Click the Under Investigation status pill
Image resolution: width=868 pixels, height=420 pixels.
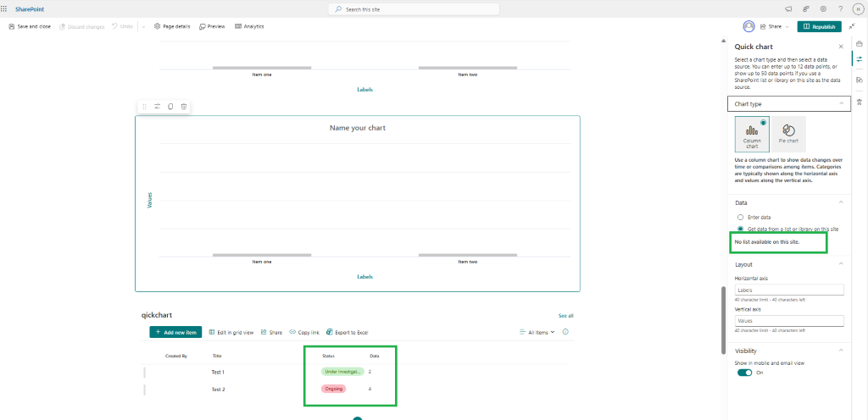click(342, 372)
